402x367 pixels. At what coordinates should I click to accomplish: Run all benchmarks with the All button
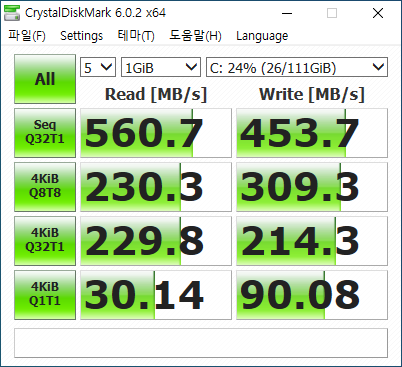45,79
